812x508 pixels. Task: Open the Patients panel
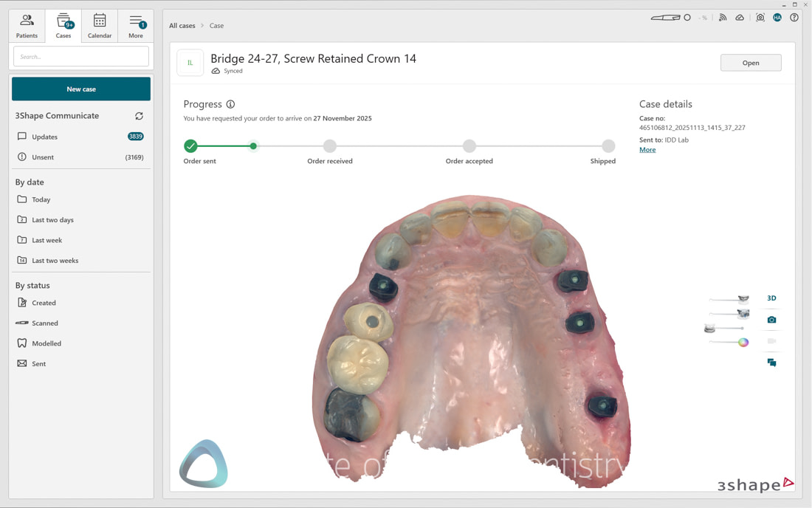click(x=27, y=24)
